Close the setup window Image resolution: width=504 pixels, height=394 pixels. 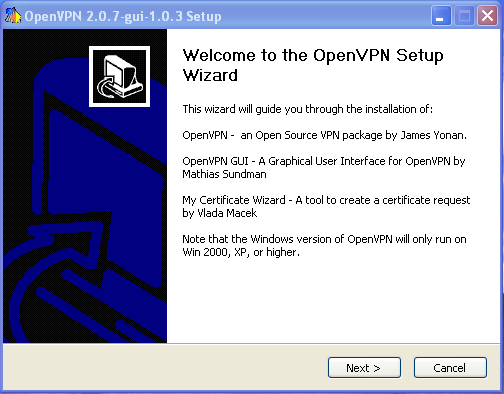(x=487, y=16)
